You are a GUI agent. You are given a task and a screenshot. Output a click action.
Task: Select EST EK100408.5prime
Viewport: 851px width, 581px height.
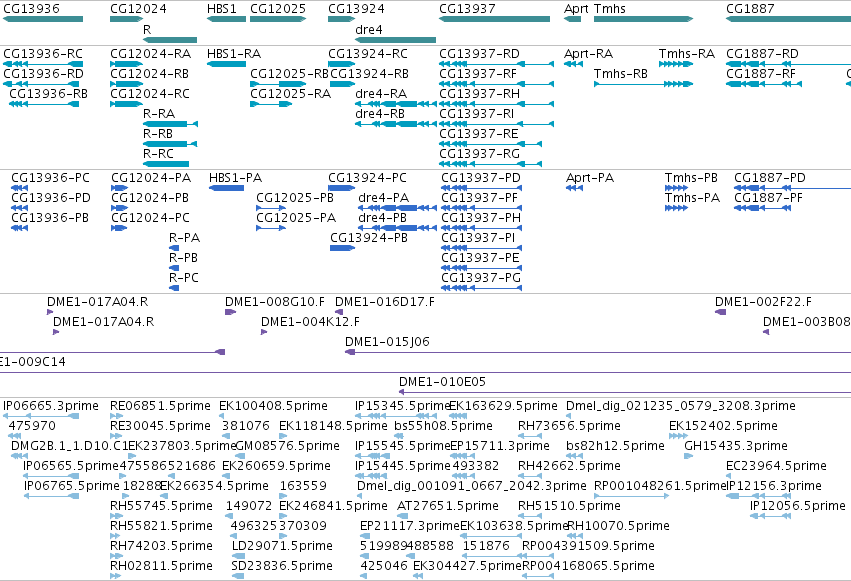[221, 416]
